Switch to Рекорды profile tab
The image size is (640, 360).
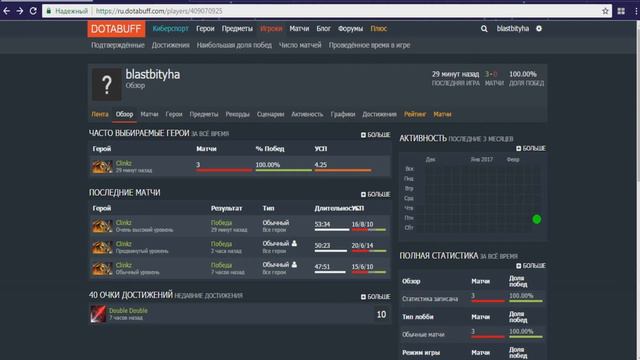click(238, 114)
